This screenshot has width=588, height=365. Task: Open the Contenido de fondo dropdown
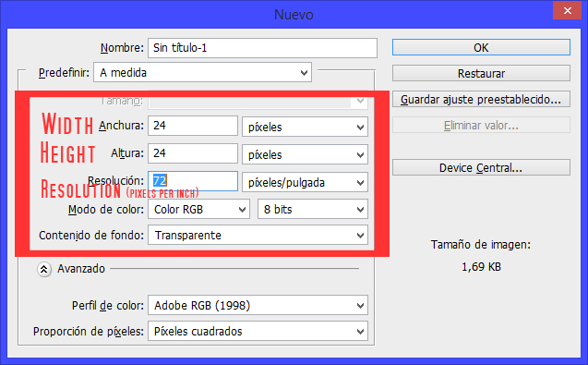[258, 235]
